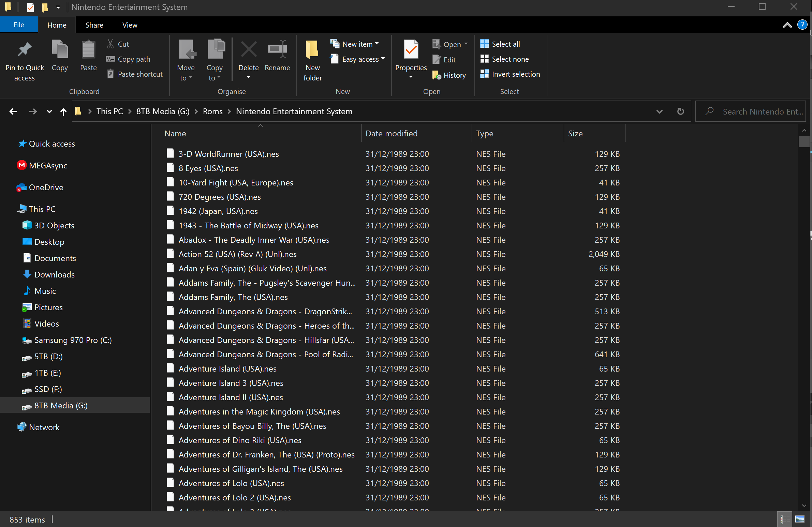
Task: Click Paste shortcut in the ribbon
Action: click(x=134, y=74)
